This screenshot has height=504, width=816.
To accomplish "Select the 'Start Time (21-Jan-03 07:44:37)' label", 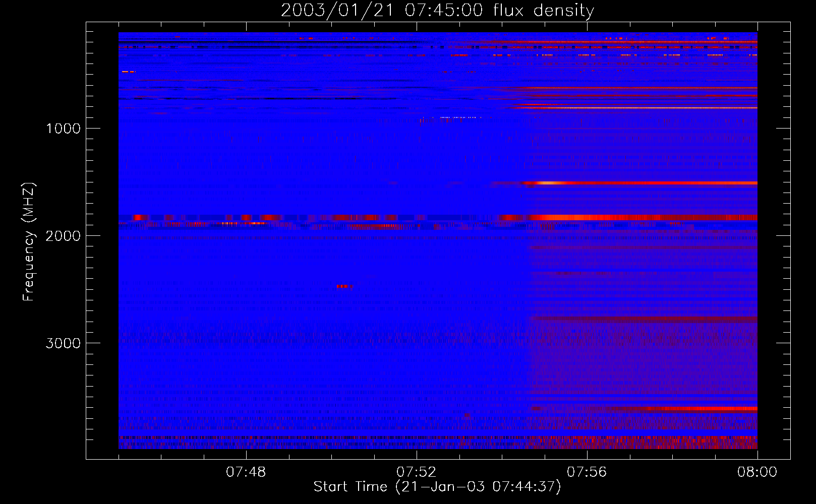I will (437, 487).
